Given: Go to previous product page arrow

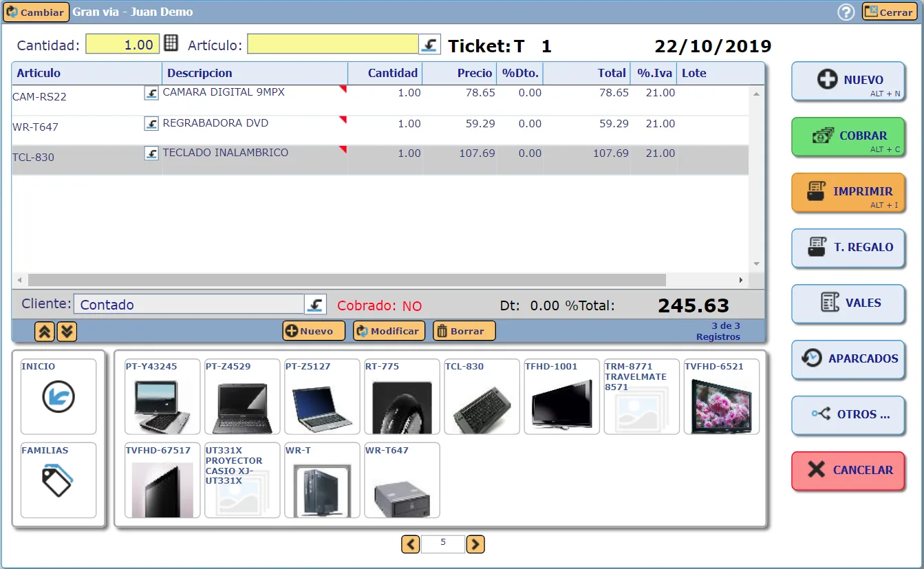Looking at the screenshot, I should point(411,545).
